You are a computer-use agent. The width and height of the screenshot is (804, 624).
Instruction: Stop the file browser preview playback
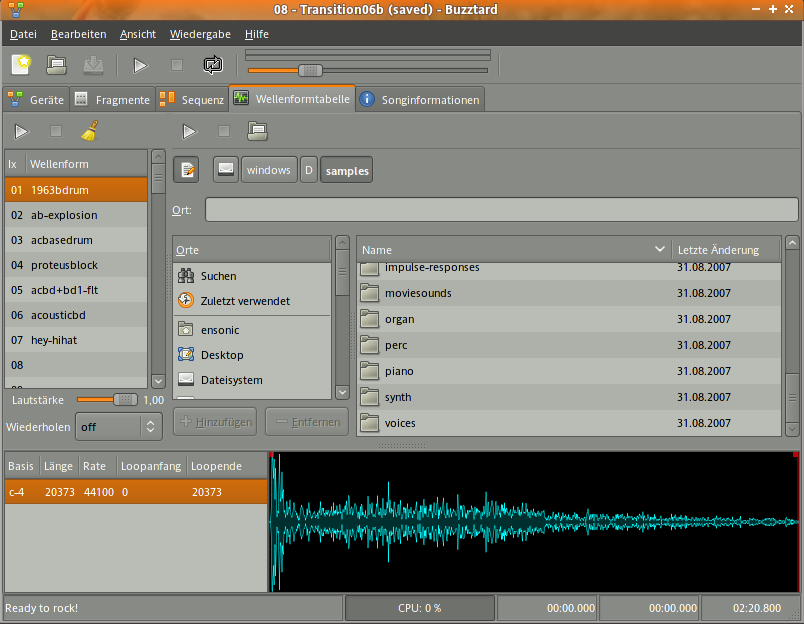point(224,132)
